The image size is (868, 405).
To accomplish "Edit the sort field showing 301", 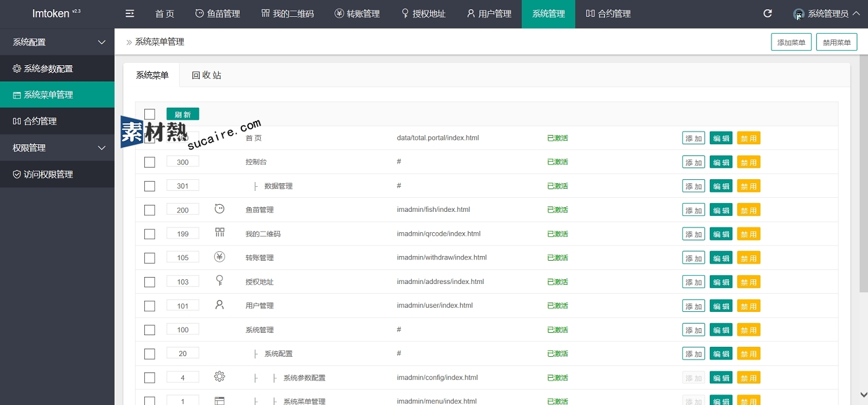I will pos(183,186).
